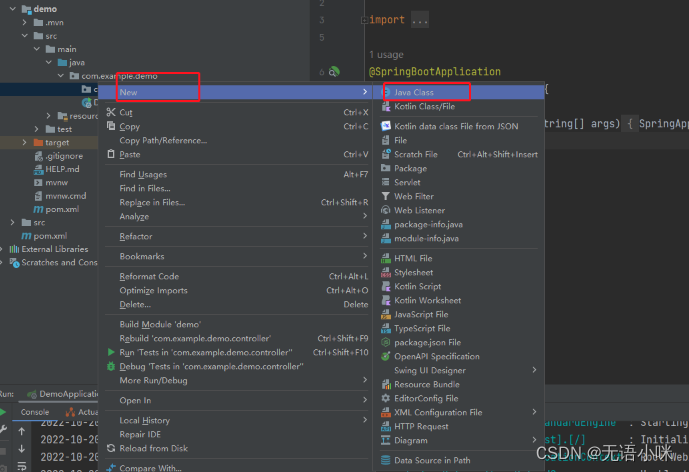689x472 pixels.
Task: Select Refactor in context menu
Action: [236, 236]
